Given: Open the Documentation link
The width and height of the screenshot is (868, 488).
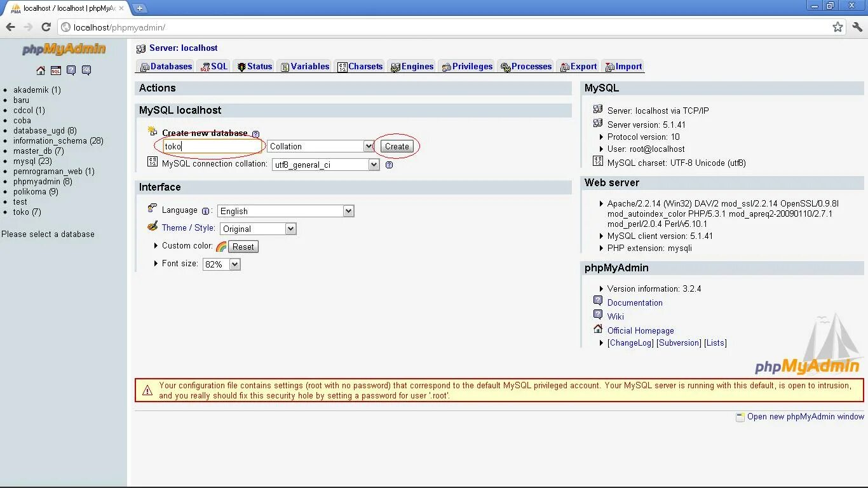Looking at the screenshot, I should point(635,302).
